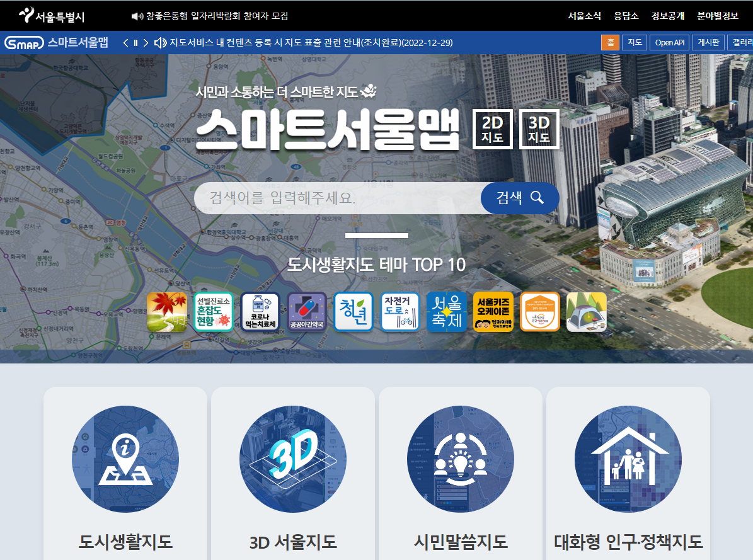Image resolution: width=753 pixels, height=560 pixels.
Task: Open the 자전거 도로 theme icon
Action: (x=400, y=312)
